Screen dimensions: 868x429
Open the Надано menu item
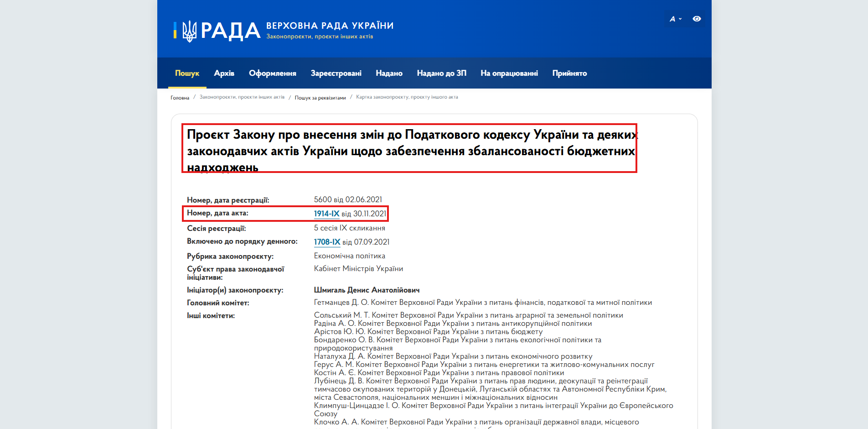coord(389,73)
